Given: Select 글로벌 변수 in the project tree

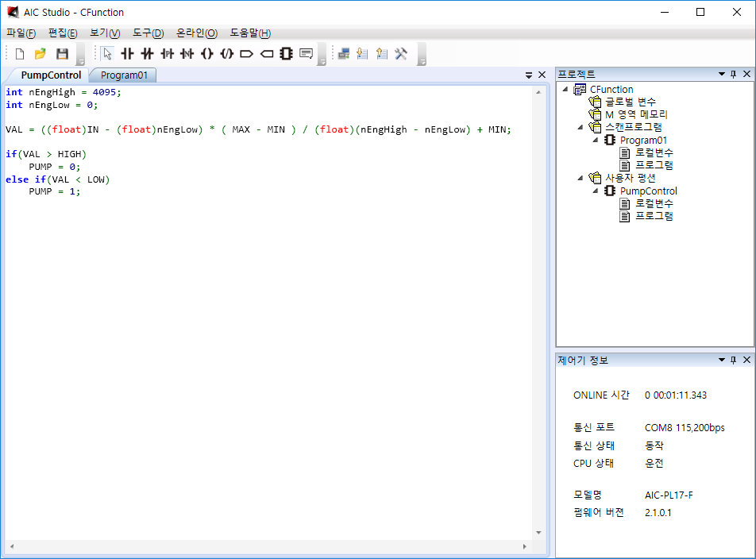Looking at the screenshot, I should pos(630,102).
